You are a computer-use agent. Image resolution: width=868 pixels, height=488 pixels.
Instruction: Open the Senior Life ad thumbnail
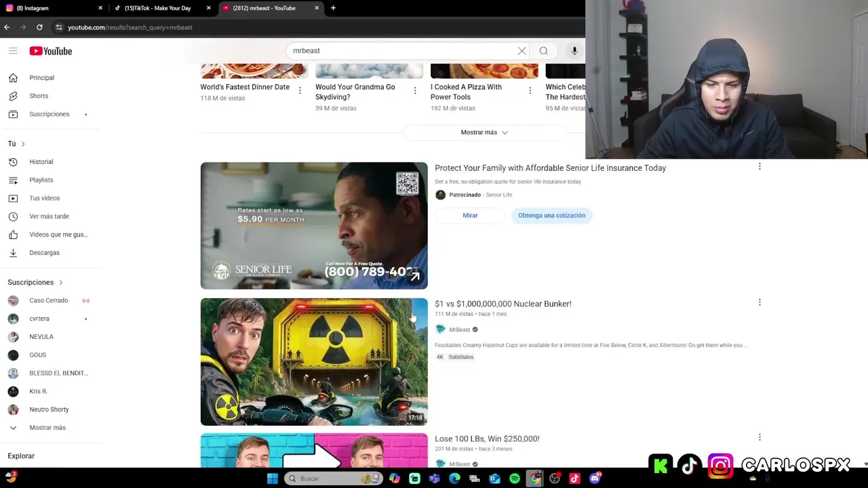314,226
